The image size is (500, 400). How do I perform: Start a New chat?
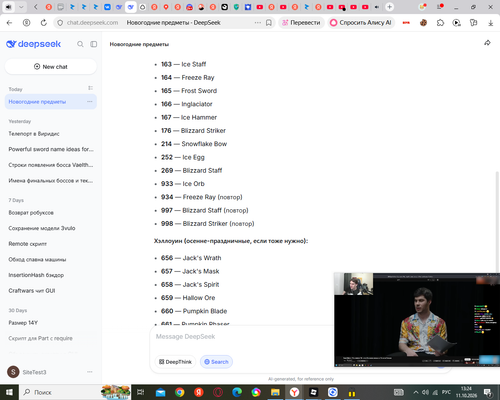pyautogui.click(x=51, y=67)
